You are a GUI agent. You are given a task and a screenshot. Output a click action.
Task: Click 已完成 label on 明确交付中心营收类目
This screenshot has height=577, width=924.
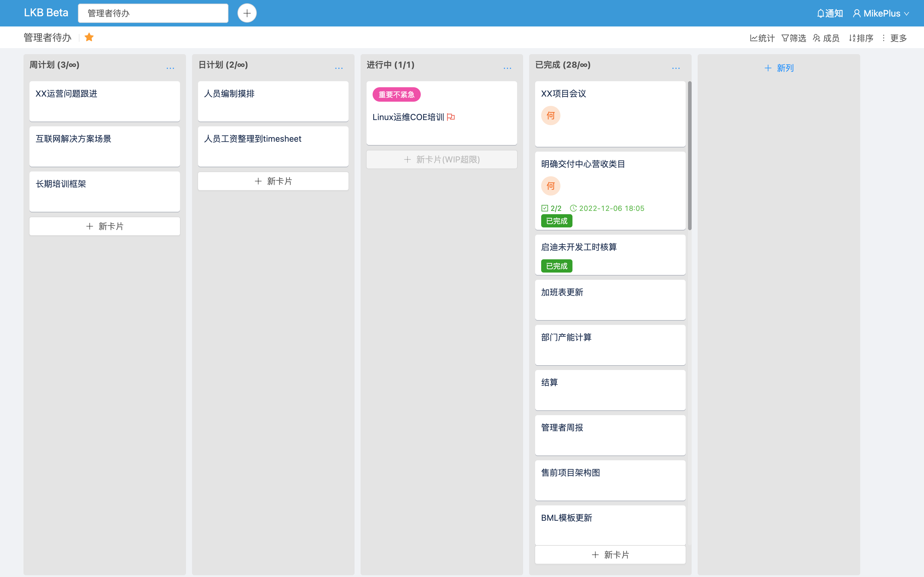(557, 221)
